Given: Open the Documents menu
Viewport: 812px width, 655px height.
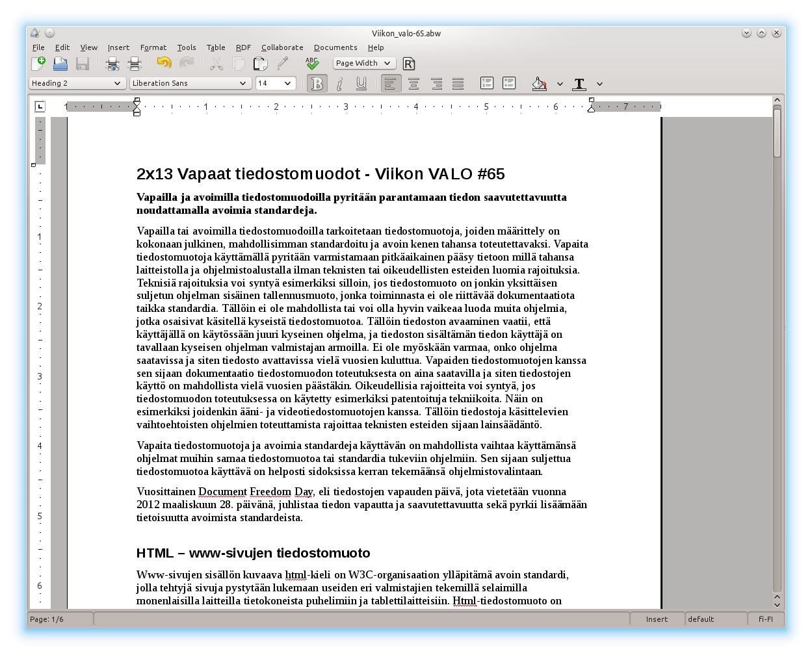Looking at the screenshot, I should (x=335, y=47).
